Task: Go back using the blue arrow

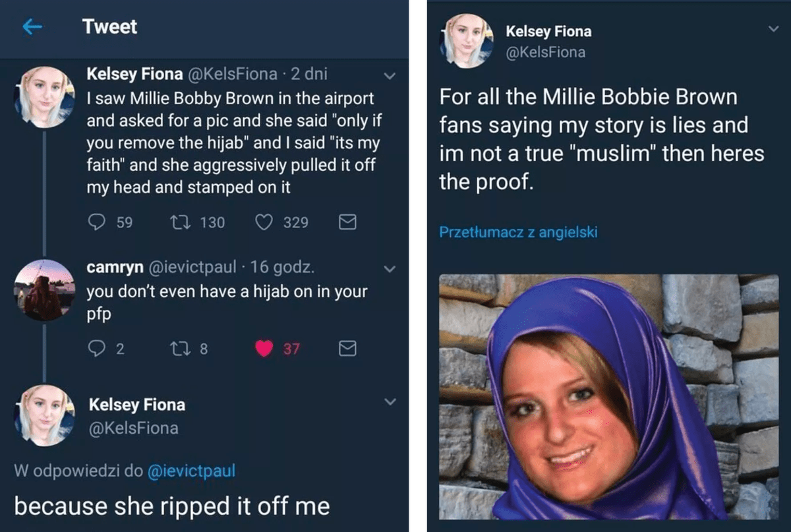Action: [32, 27]
